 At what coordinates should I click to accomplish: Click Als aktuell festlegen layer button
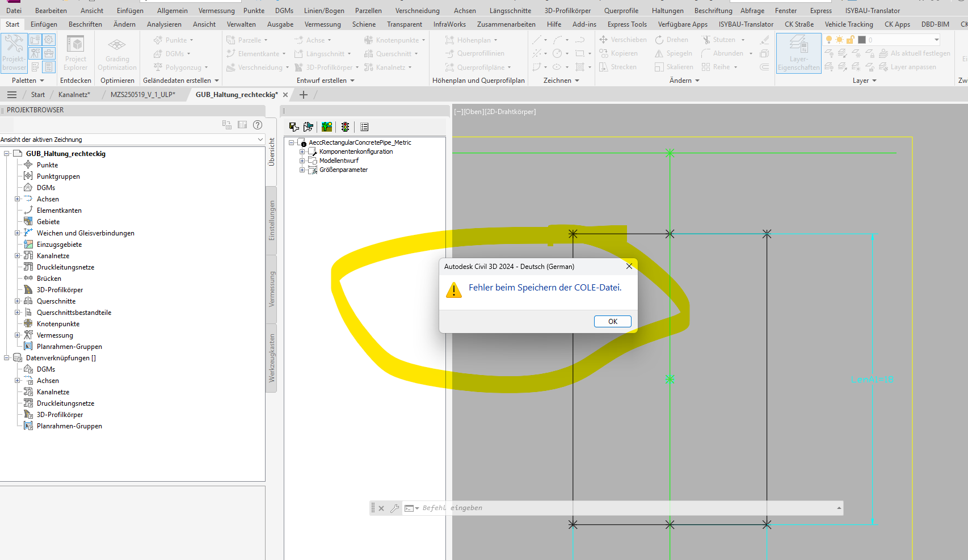(x=914, y=53)
